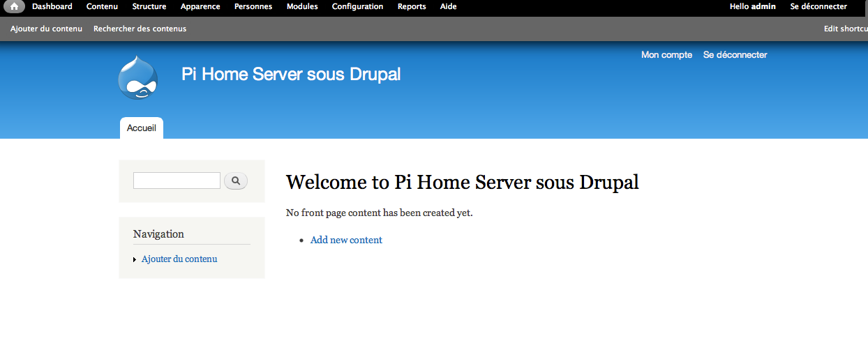Click the admin username in toolbar
The width and height of the screenshot is (868, 345).
pos(763,6)
